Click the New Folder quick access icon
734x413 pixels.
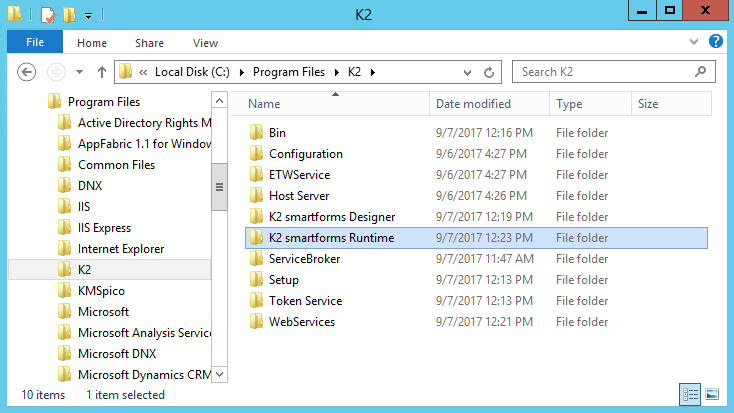pyautogui.click(x=68, y=15)
